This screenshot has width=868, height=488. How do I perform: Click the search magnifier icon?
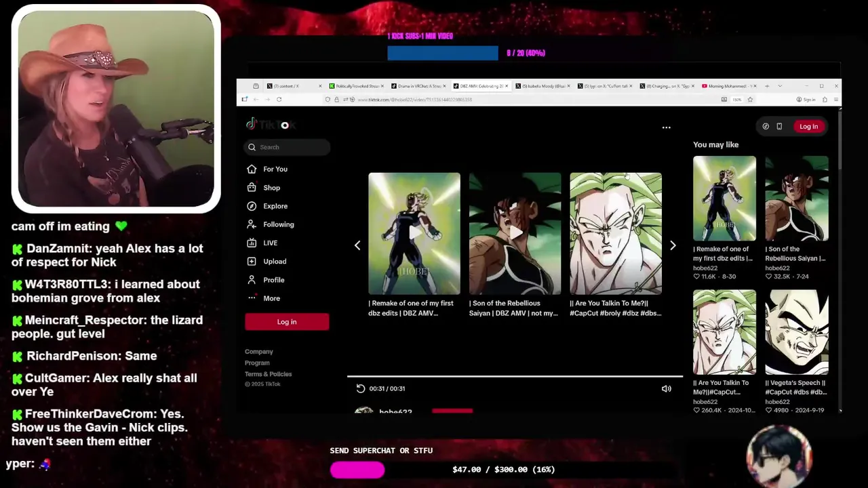click(x=252, y=147)
